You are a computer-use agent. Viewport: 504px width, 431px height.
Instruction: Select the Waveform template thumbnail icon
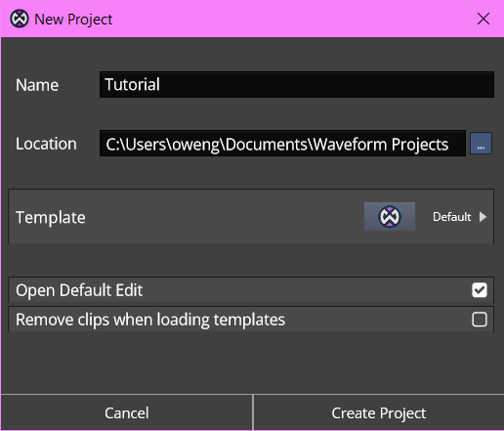[390, 216]
